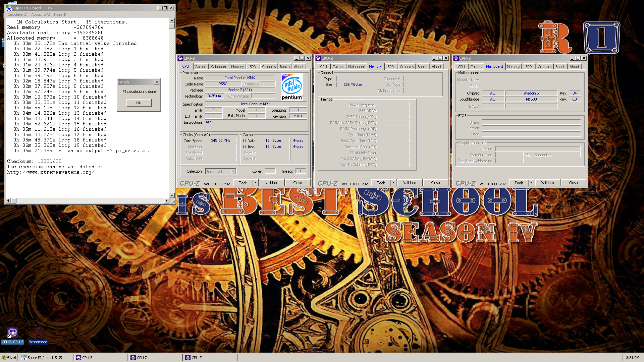Click processor Name field Intel Pentium MMX
The width and height of the screenshot is (644, 362).
240,78
